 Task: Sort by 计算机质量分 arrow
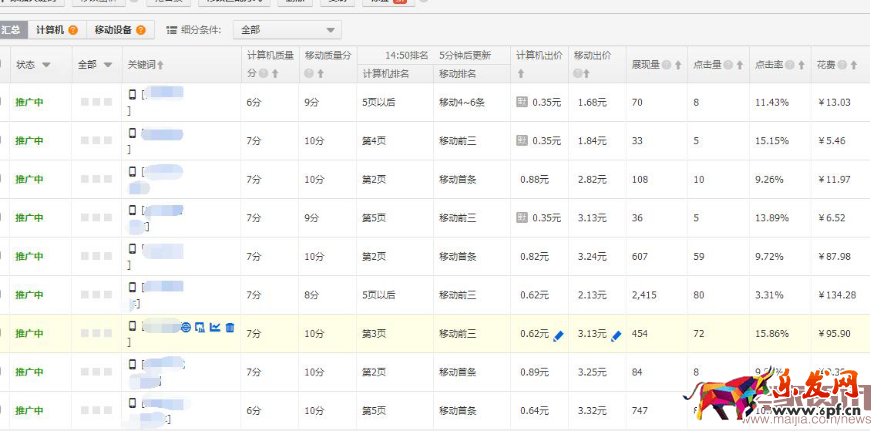274,73
